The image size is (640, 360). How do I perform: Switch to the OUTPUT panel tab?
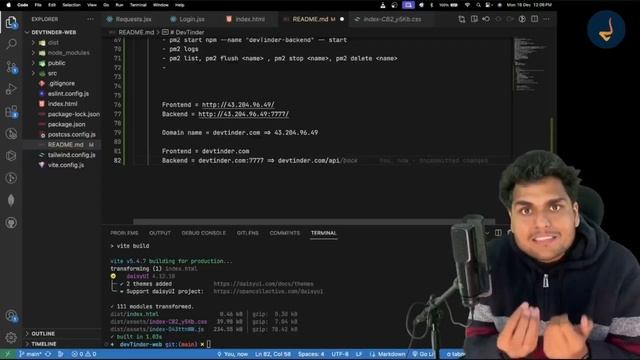click(160, 233)
